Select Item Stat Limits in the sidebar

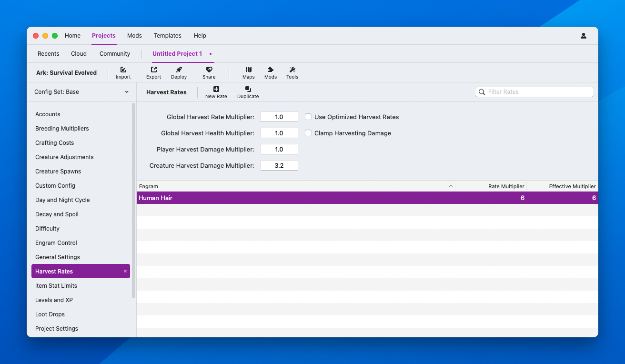81,286
